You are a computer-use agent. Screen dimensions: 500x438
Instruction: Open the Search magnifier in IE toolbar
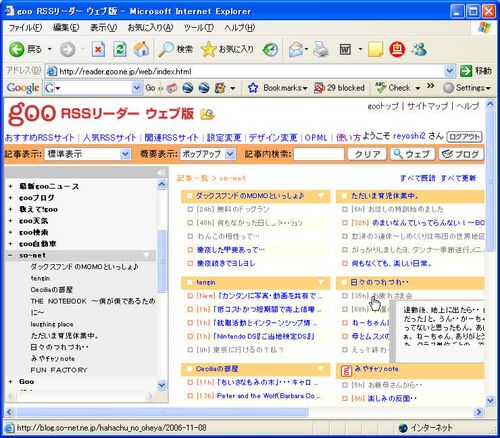pyautogui.click(x=166, y=49)
